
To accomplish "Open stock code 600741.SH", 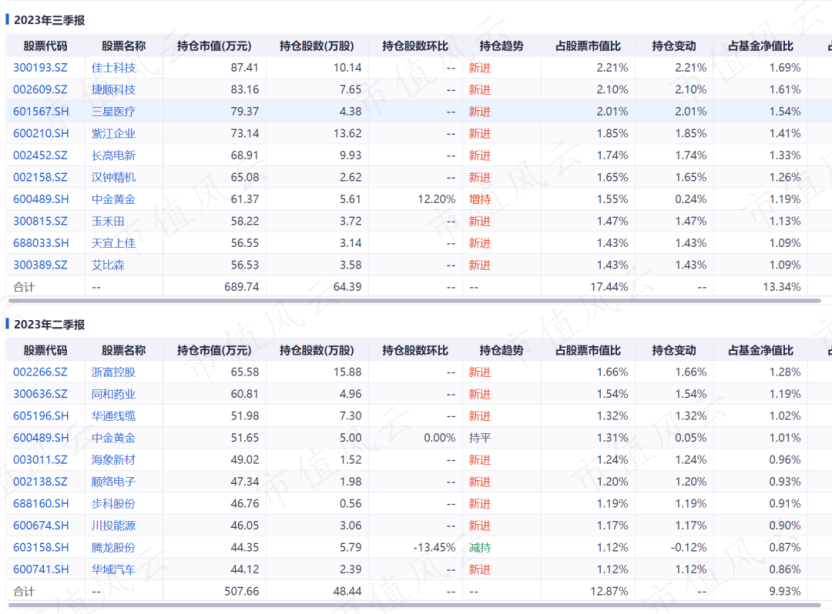I will pos(41,569).
